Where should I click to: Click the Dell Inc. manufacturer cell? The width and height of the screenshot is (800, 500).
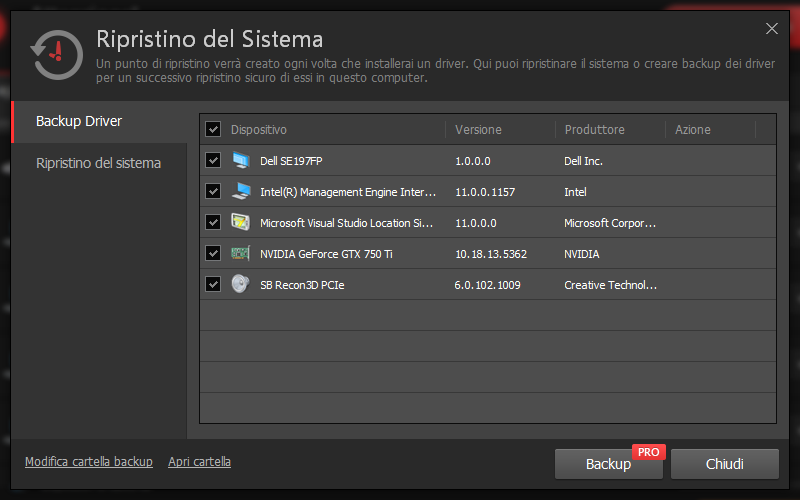(583, 161)
